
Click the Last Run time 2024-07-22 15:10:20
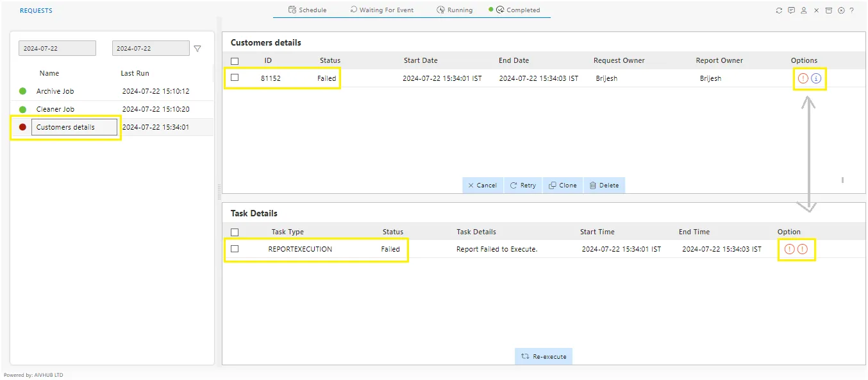(156, 109)
